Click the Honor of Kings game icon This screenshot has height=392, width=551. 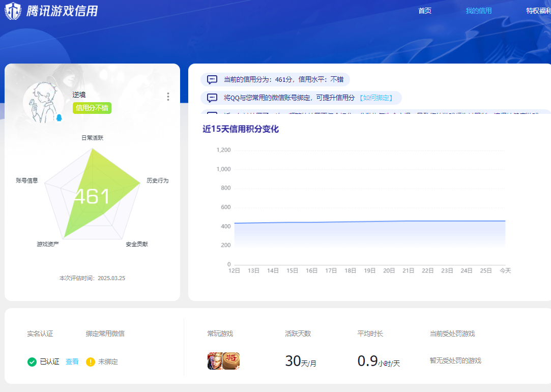[x=215, y=361]
